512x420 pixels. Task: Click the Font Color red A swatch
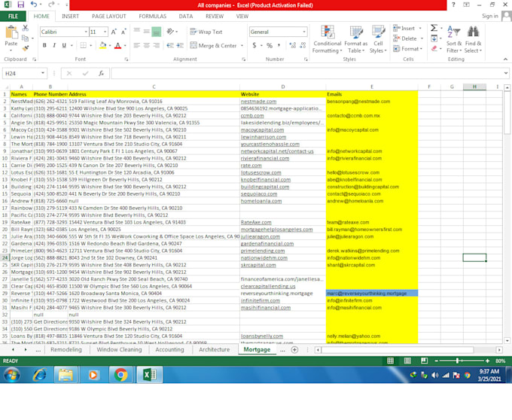118,45
